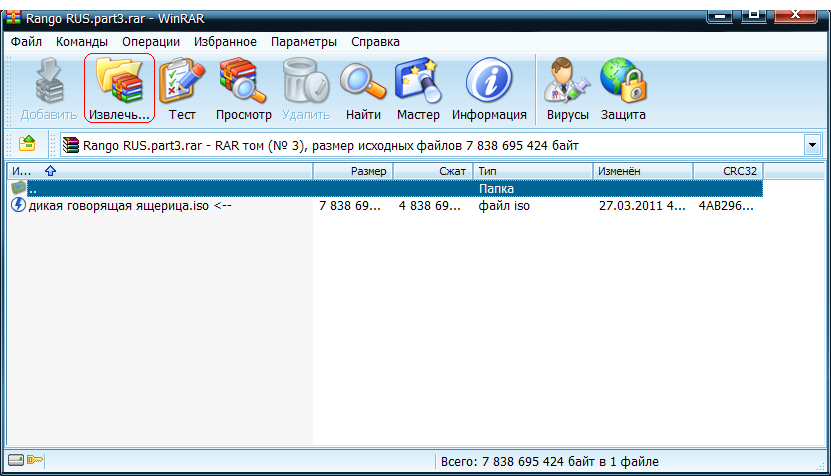Viewport: 831px width, 476px height.
Task: Open the Защита (Protect) tool
Action: pos(623,82)
